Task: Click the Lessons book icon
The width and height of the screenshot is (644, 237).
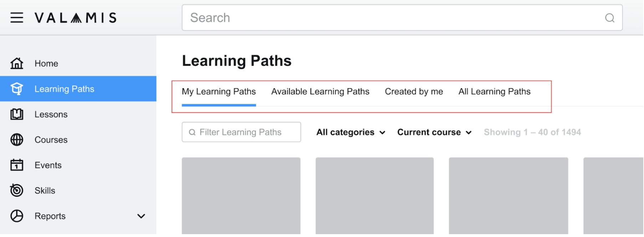Action: point(17,114)
